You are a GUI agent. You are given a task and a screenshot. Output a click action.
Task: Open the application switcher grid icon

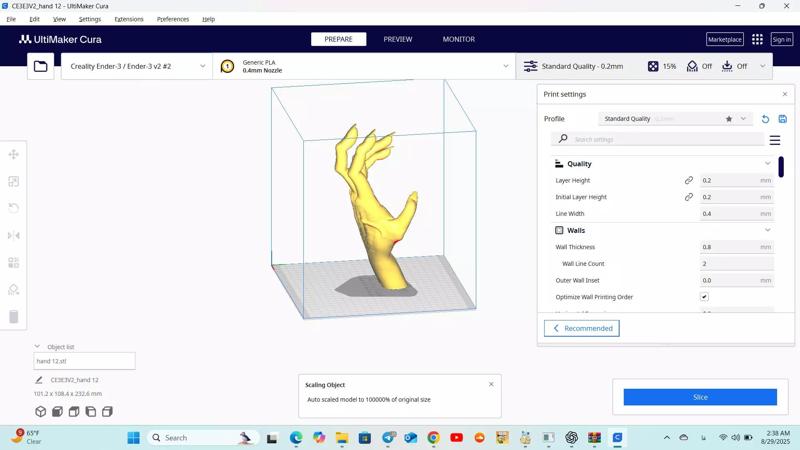click(x=757, y=39)
